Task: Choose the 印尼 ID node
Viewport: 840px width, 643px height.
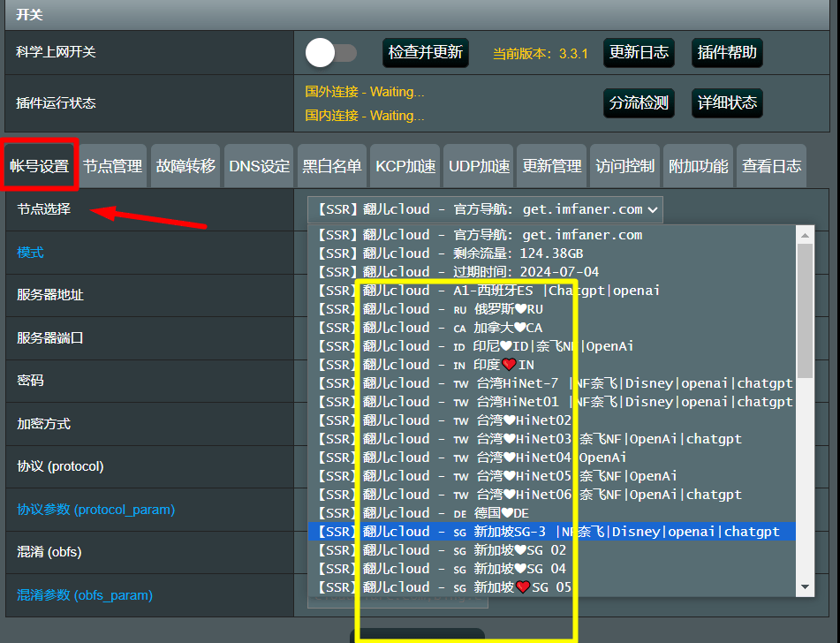Action: coord(552,346)
